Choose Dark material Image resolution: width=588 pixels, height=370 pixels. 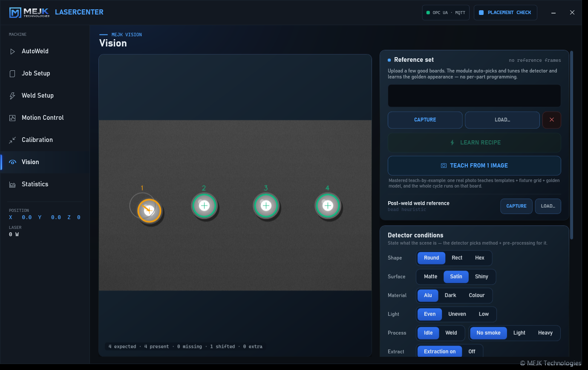tap(450, 295)
